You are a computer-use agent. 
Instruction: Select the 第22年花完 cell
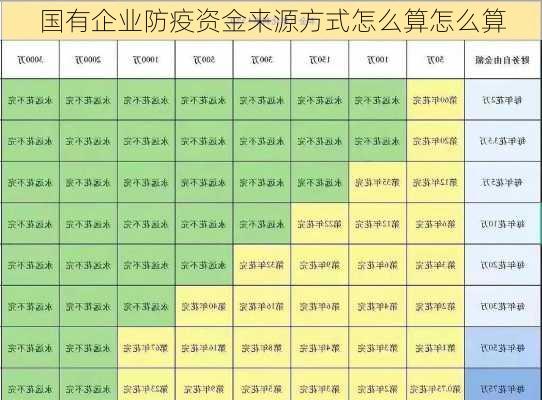(x=320, y=224)
